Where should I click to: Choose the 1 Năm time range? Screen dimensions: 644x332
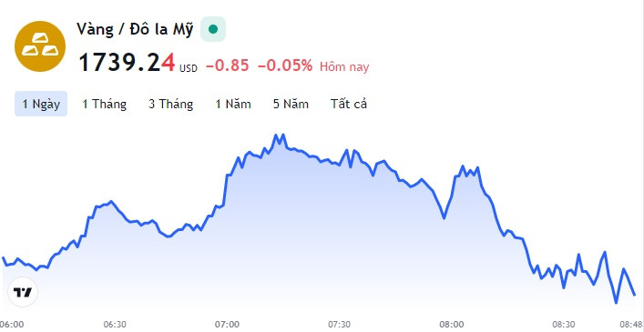[233, 104]
